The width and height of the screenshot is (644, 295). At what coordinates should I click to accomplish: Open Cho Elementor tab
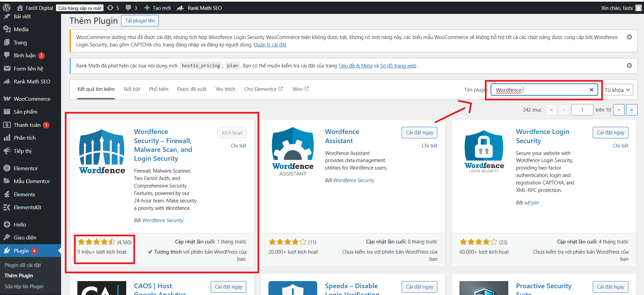point(263,89)
